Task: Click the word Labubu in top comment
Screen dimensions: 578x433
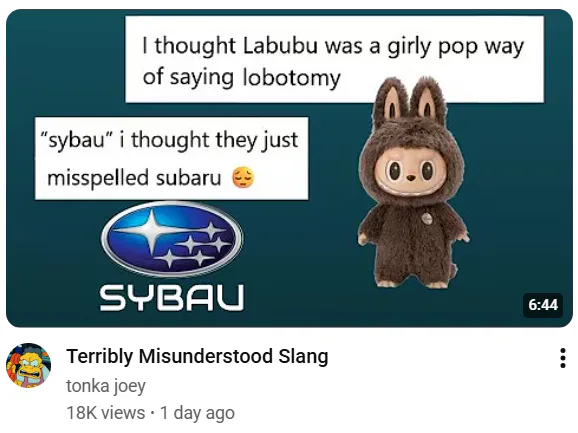Action: [x=280, y=46]
